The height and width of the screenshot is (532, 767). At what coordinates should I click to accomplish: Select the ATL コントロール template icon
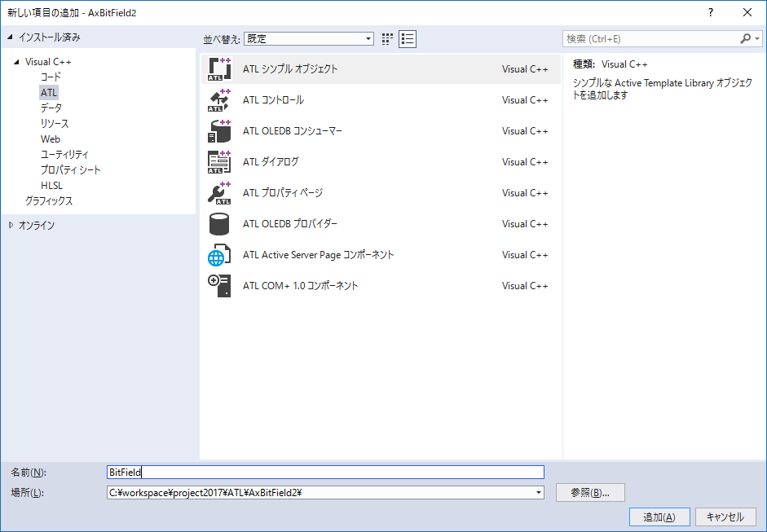click(x=218, y=100)
